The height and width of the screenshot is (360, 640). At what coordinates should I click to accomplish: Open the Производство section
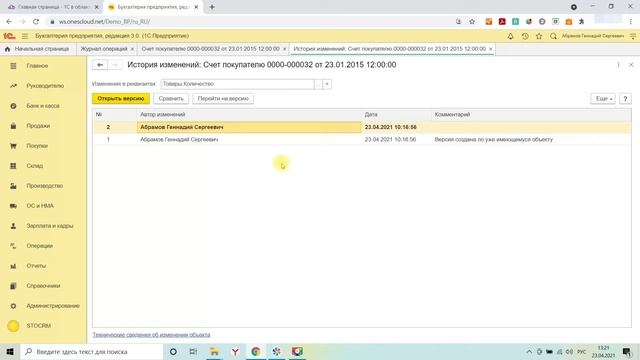click(x=43, y=186)
